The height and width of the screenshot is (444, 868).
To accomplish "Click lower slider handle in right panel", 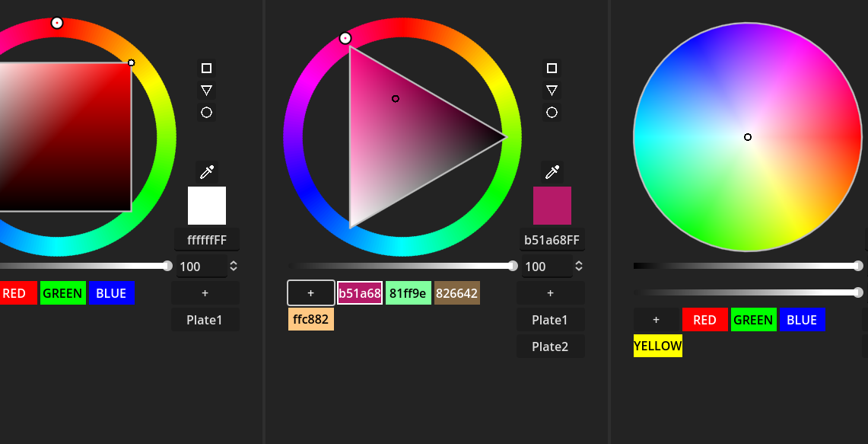I will pyautogui.click(x=859, y=292).
